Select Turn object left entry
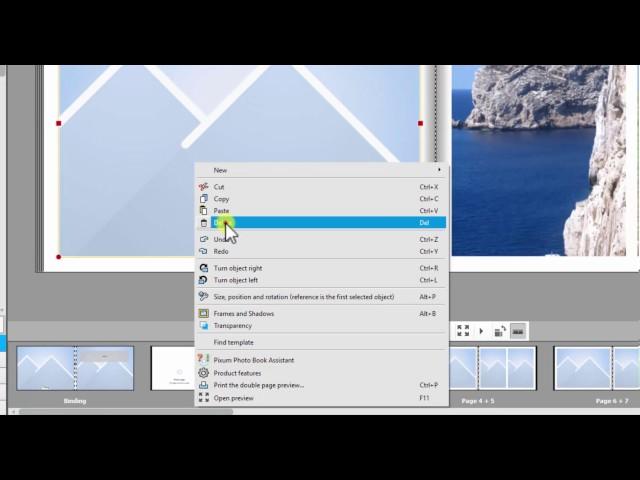The image size is (640, 480). [322, 280]
